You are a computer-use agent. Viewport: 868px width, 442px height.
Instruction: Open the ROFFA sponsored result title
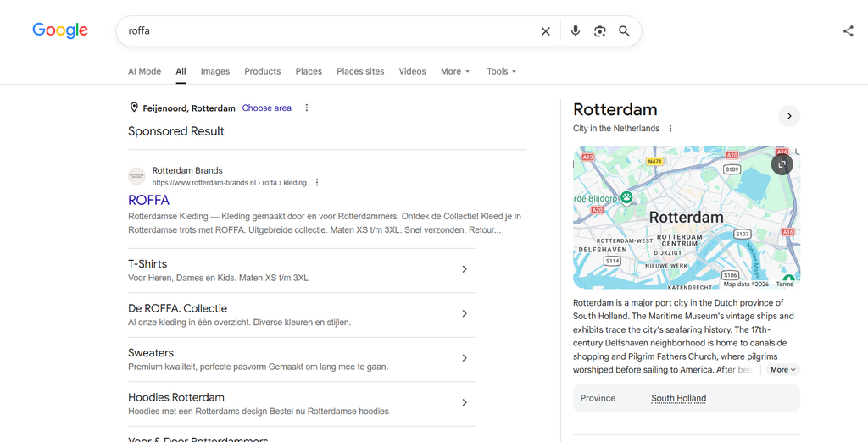[x=148, y=200]
